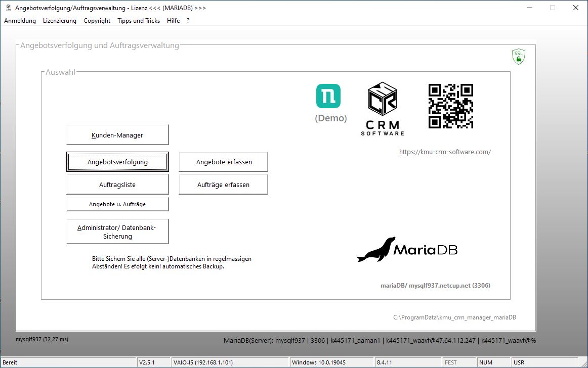Click the mysqlf937 (32,27 ms) latency text
This screenshot has height=368, width=588.
[42, 339]
